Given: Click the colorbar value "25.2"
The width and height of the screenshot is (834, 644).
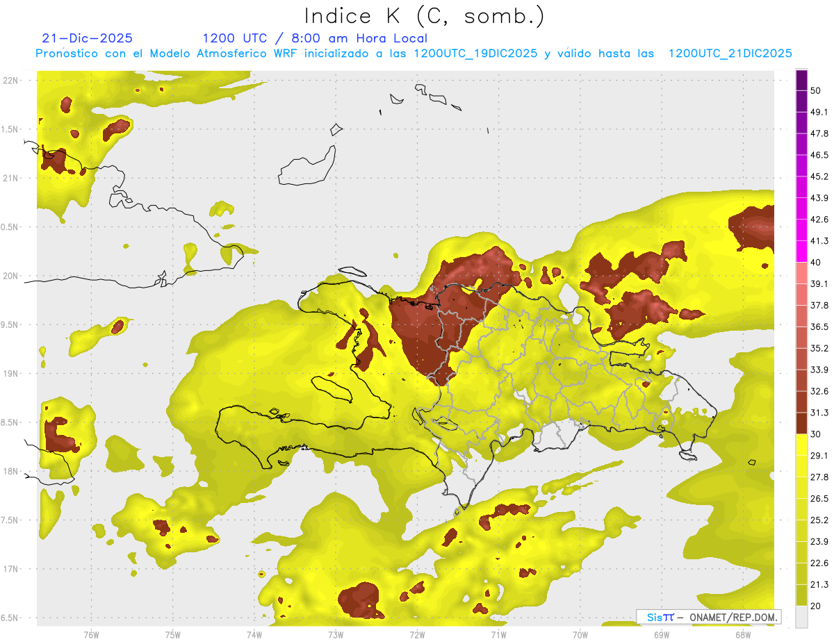Looking at the screenshot, I should click(819, 520).
